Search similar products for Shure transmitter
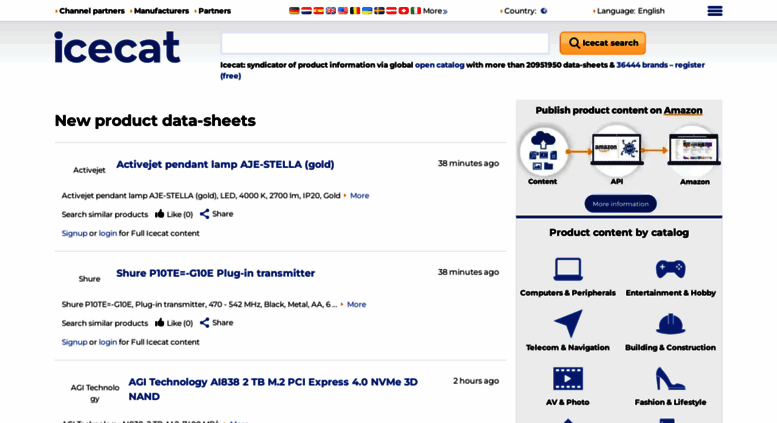 coord(105,323)
